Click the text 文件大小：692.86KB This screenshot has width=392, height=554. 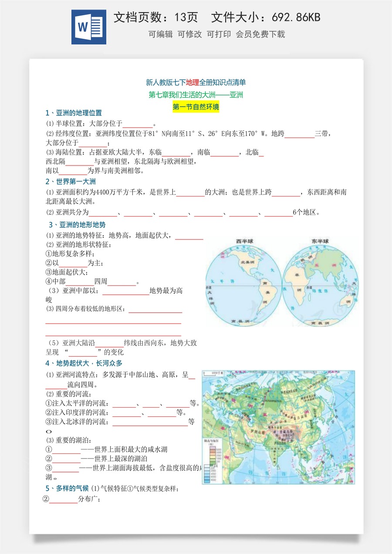point(266,17)
